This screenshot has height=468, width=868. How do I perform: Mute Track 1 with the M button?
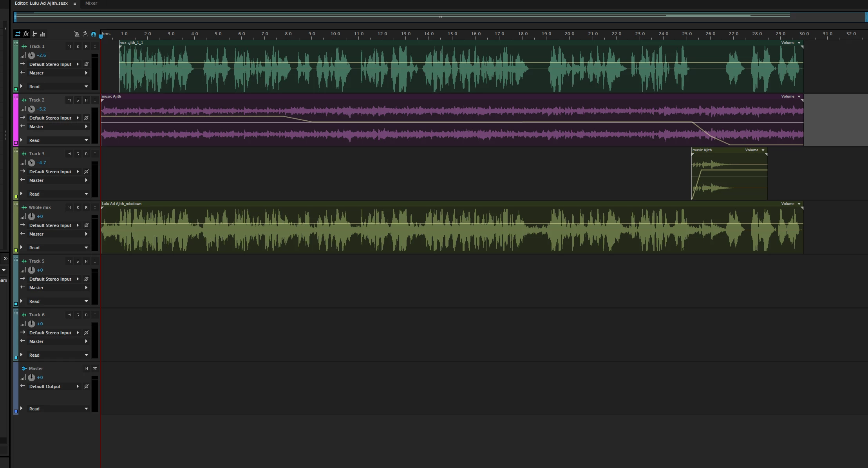click(69, 46)
